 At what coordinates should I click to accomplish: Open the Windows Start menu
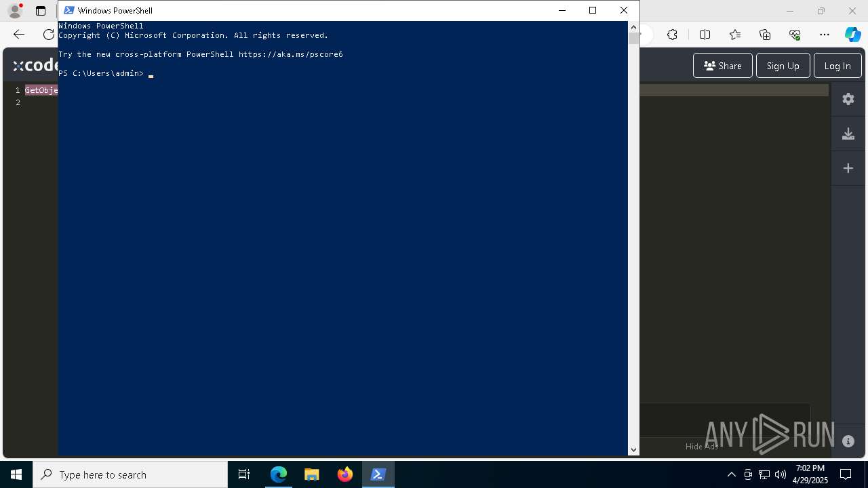(x=16, y=474)
